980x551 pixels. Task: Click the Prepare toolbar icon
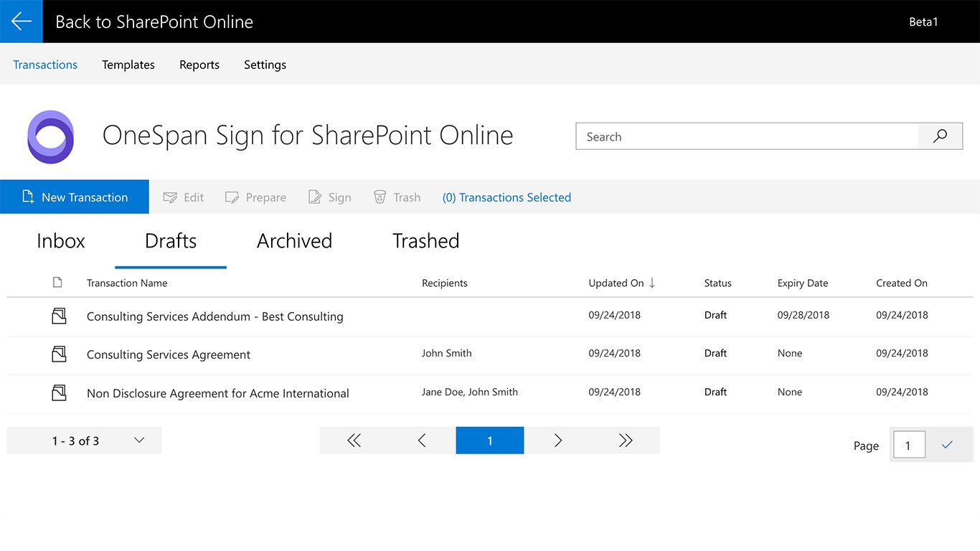coord(232,197)
